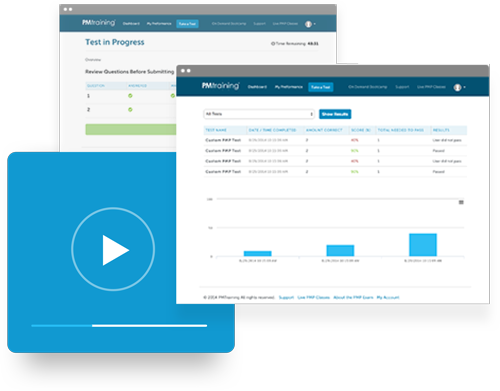Click the tallest bar in the chart
This screenshot has width=500, height=391.
pyautogui.click(x=423, y=245)
